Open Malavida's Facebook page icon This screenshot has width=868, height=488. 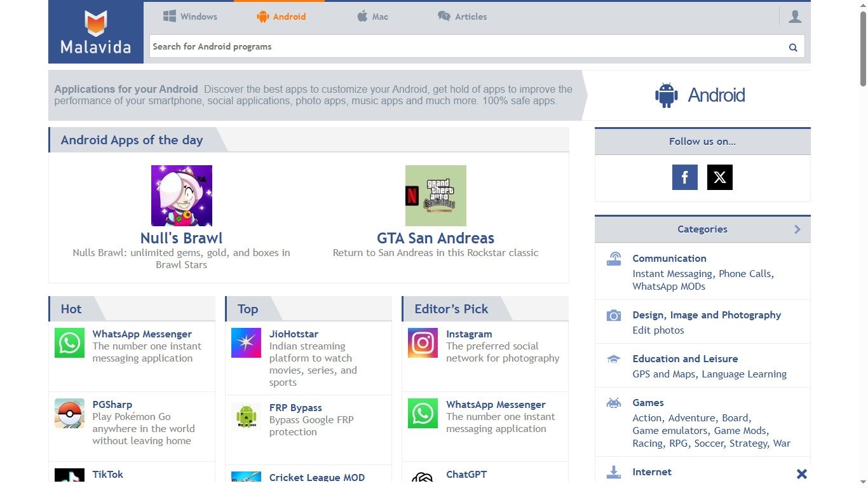[x=684, y=177]
